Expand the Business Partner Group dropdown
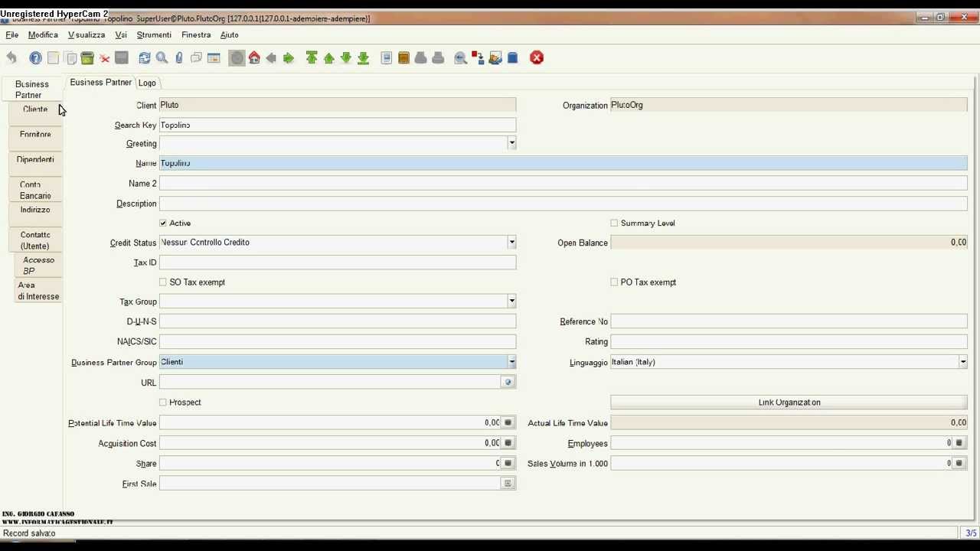The image size is (980, 551). coord(511,362)
